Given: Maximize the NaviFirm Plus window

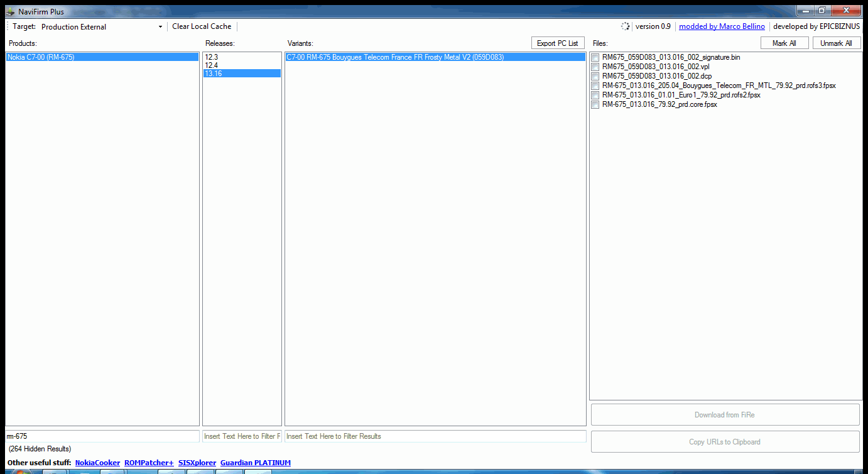Looking at the screenshot, I should 822,10.
